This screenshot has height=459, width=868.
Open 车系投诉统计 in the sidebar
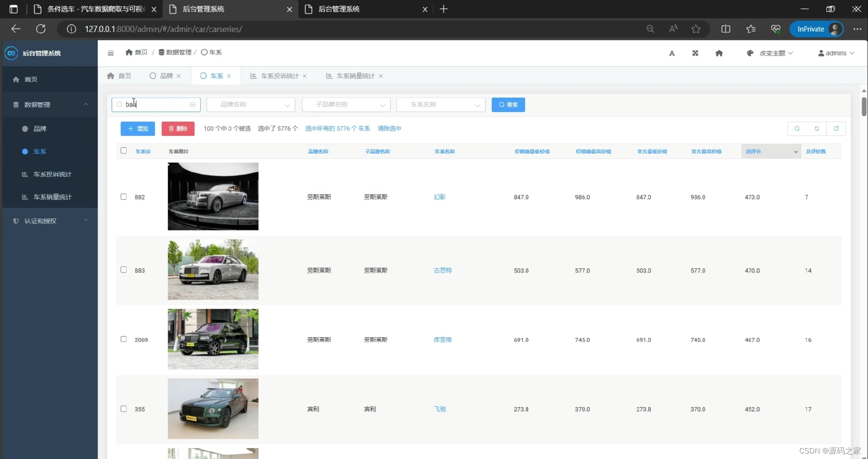(x=50, y=174)
